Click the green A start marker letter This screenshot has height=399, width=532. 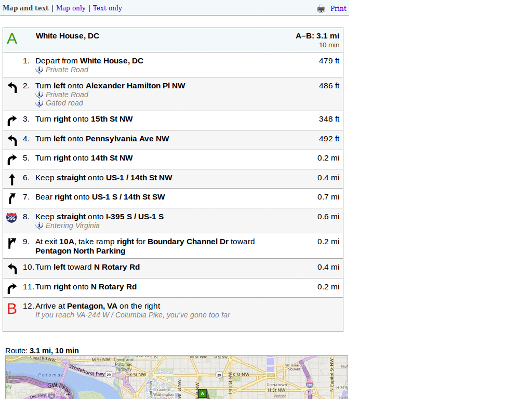12,38
